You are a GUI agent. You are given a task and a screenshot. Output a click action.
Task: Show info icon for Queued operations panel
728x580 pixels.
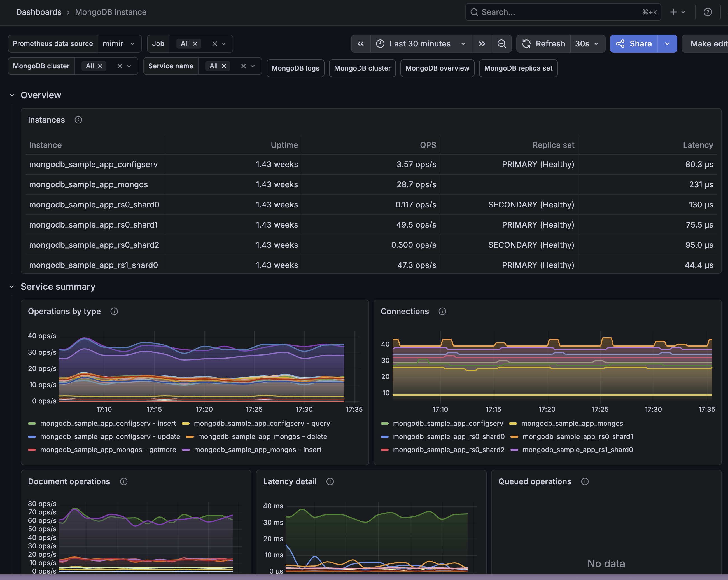click(x=585, y=481)
